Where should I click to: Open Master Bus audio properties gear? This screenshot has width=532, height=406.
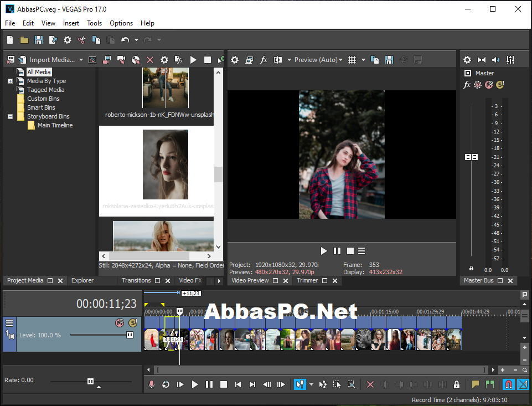(x=467, y=60)
